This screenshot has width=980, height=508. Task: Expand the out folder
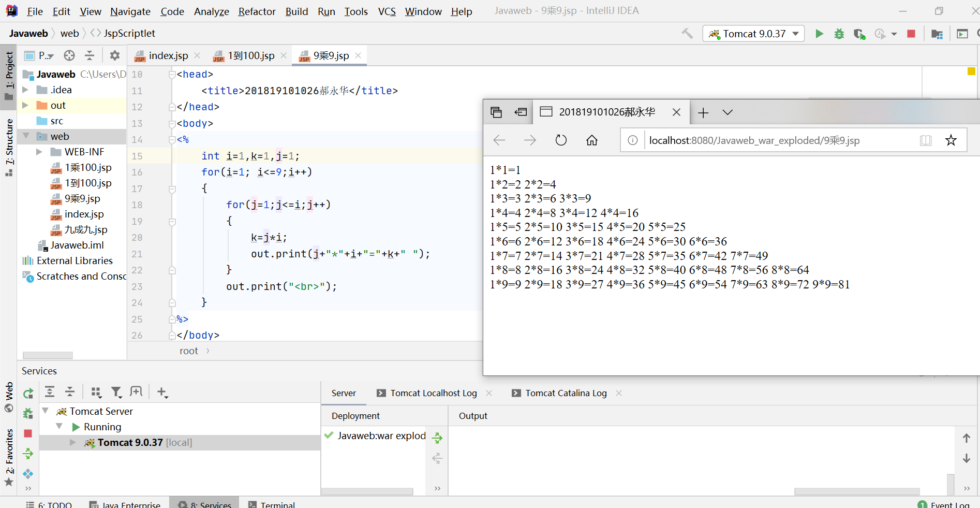[x=25, y=106]
